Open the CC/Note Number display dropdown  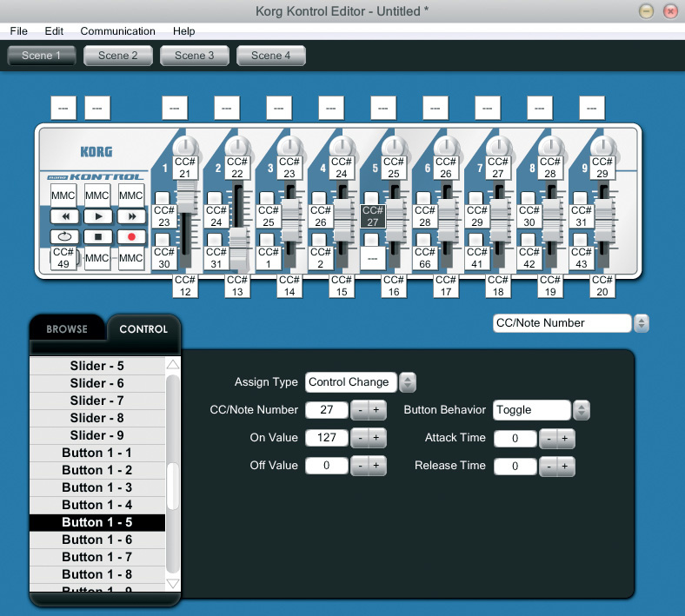pyautogui.click(x=562, y=323)
